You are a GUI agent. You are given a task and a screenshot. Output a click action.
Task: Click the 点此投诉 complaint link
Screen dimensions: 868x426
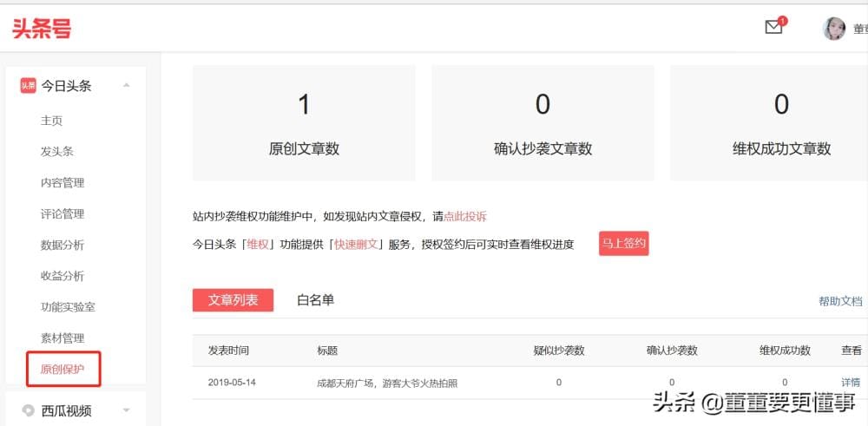465,216
